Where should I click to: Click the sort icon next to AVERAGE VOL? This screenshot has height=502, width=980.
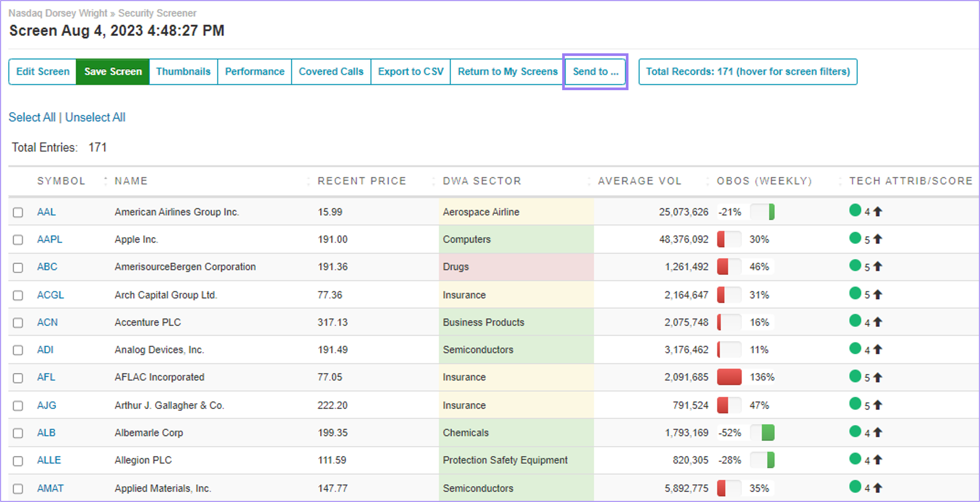pyautogui.click(x=708, y=181)
